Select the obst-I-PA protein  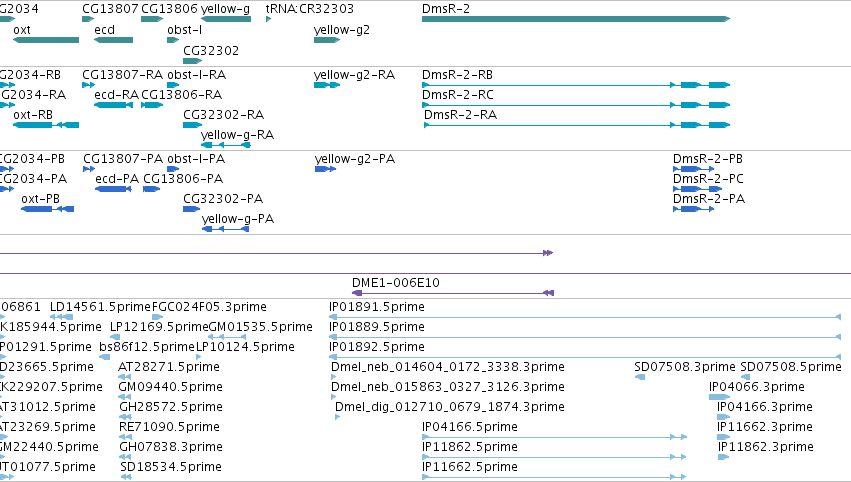[x=173, y=169]
